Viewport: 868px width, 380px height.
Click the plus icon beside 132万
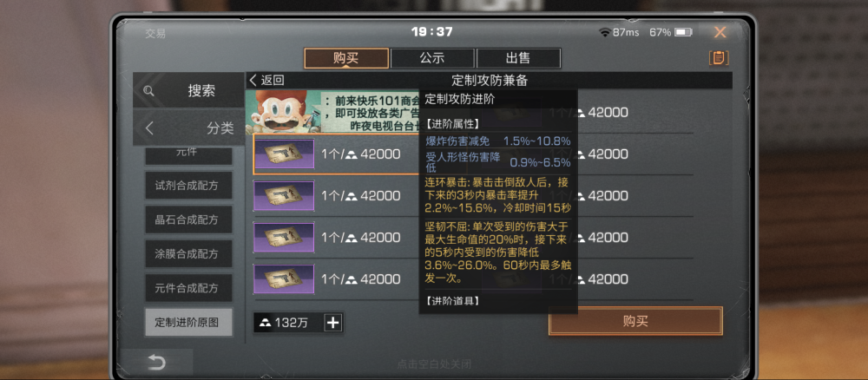(332, 323)
